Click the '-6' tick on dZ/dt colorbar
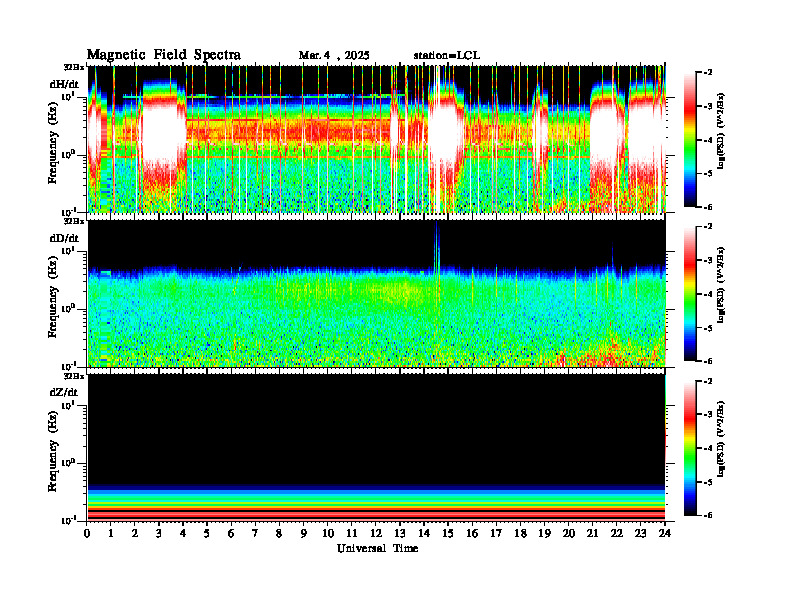 point(706,515)
